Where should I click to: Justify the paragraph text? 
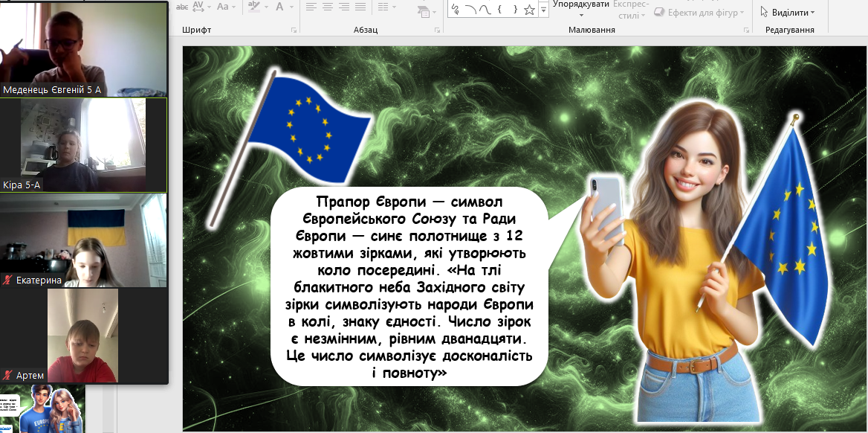(361, 7)
